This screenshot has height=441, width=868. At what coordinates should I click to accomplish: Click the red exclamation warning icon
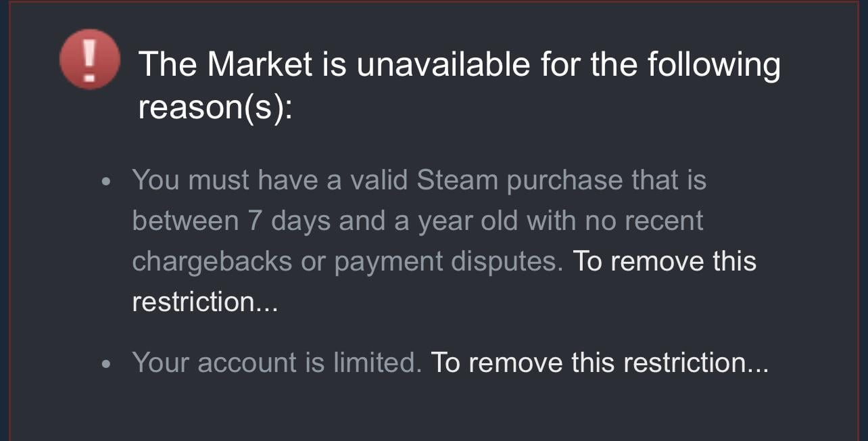click(x=90, y=60)
